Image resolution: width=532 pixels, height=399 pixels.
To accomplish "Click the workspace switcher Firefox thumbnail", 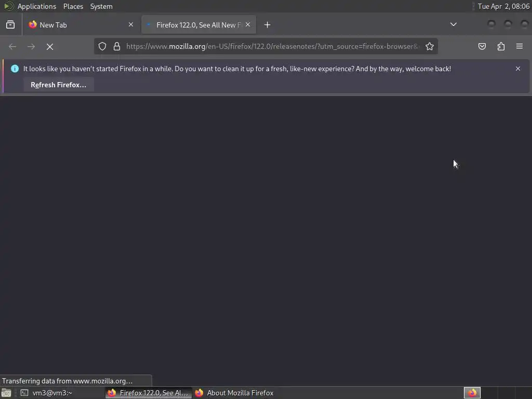I will (x=472, y=393).
